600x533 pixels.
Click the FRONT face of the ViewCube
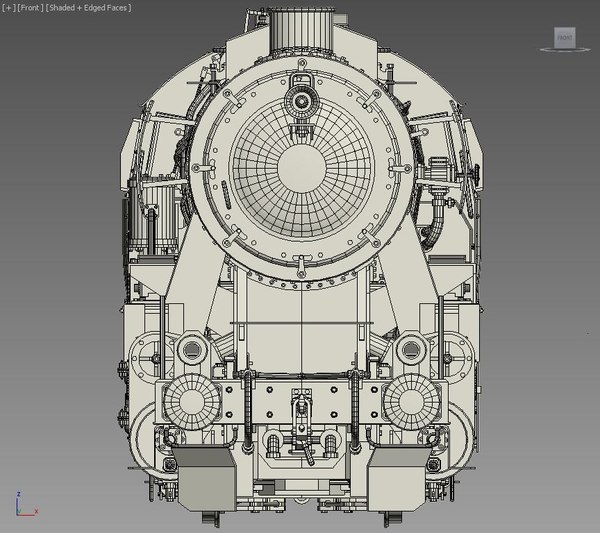pyautogui.click(x=565, y=38)
